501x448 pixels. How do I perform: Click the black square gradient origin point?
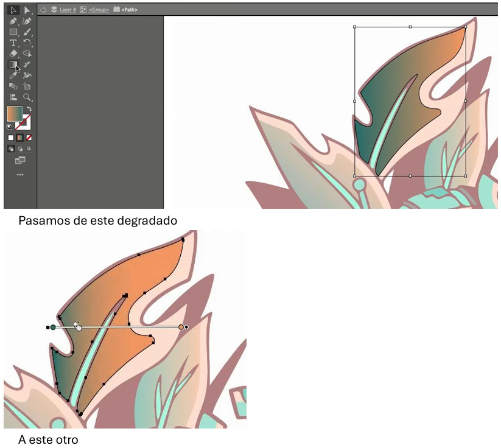tap(48, 327)
